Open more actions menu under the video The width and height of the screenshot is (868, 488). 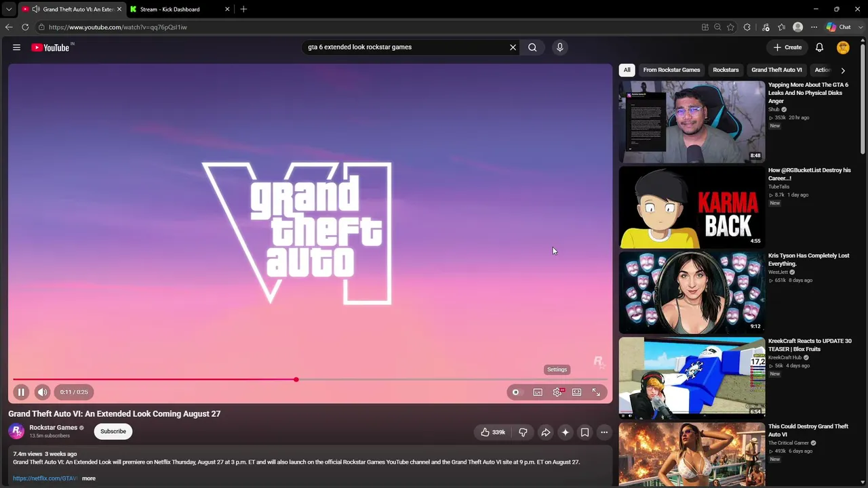(x=604, y=432)
